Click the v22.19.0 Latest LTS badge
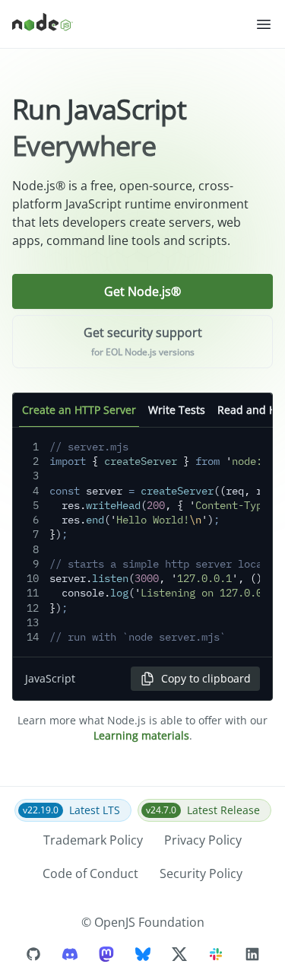Viewport: 285px width, 980px height. tap(73, 810)
